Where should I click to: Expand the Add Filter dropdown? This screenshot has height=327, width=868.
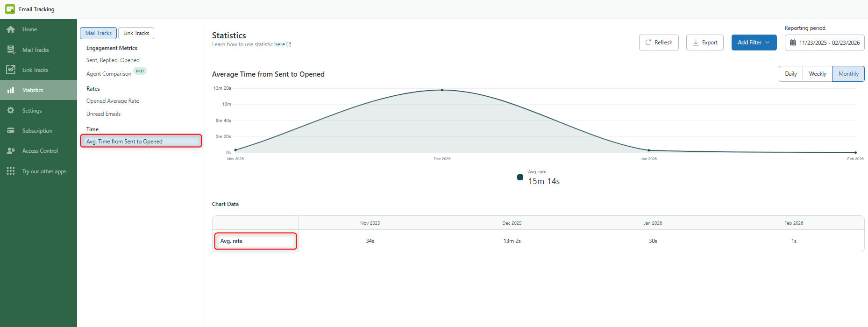click(754, 43)
